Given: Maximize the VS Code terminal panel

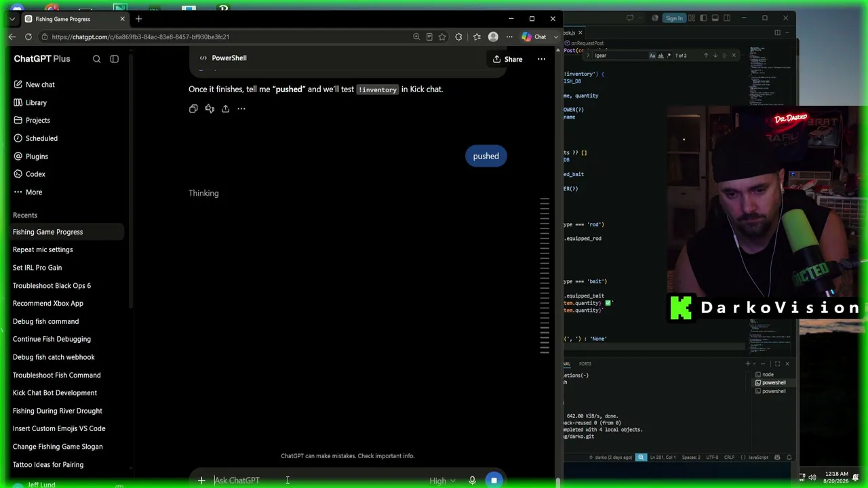Looking at the screenshot, I should [777, 364].
